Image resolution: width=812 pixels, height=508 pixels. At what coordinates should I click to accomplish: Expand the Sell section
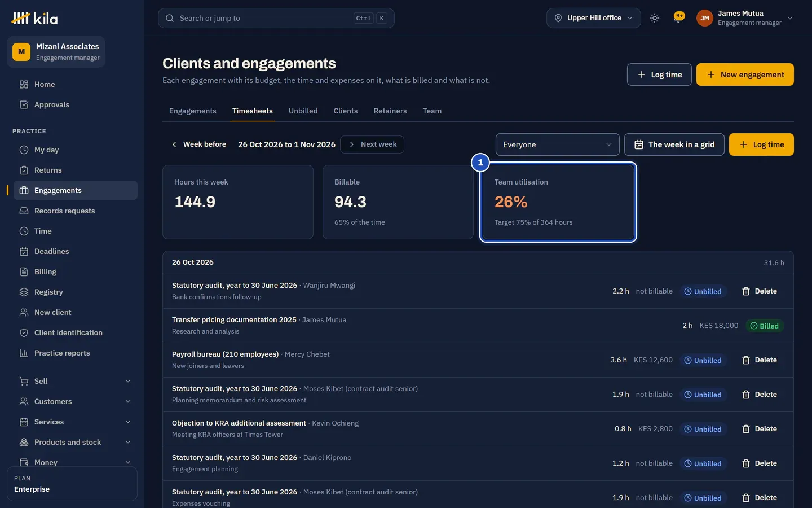tap(76, 382)
